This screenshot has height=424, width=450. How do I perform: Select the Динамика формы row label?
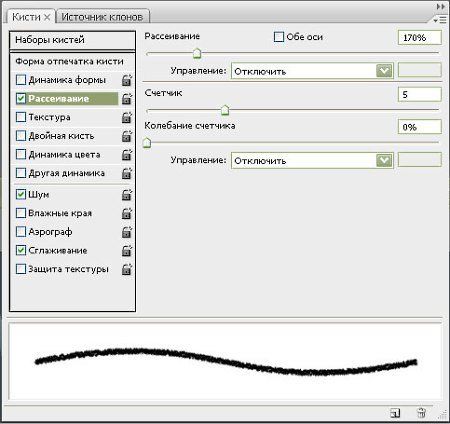tap(67, 80)
